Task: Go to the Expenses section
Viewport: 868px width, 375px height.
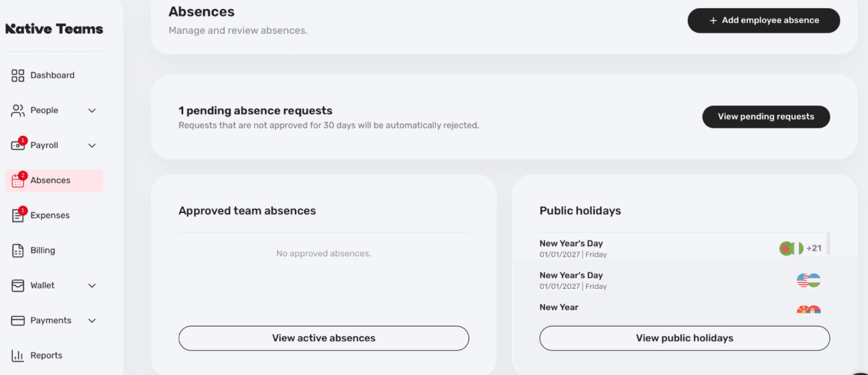Action: click(x=54, y=216)
